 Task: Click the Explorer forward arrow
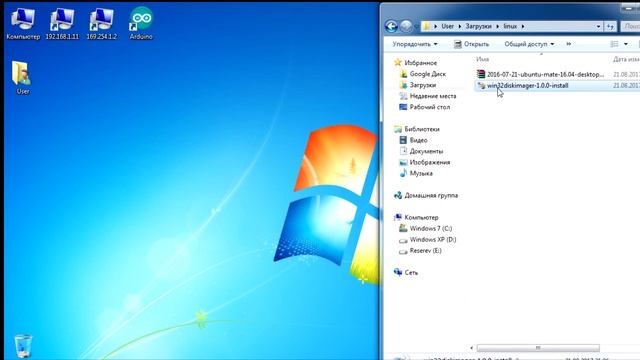(x=406, y=26)
